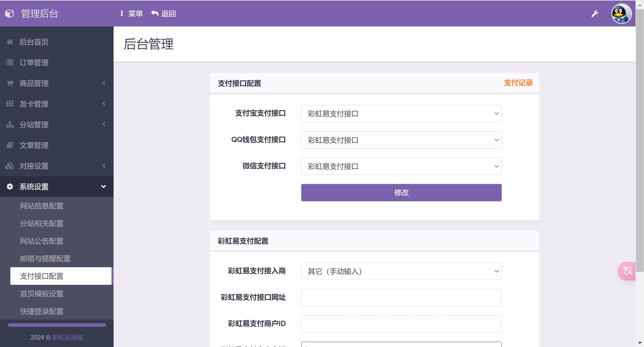Click the cart icon next to 商品管理
Viewport: 644px width, 347px height.
[10, 83]
